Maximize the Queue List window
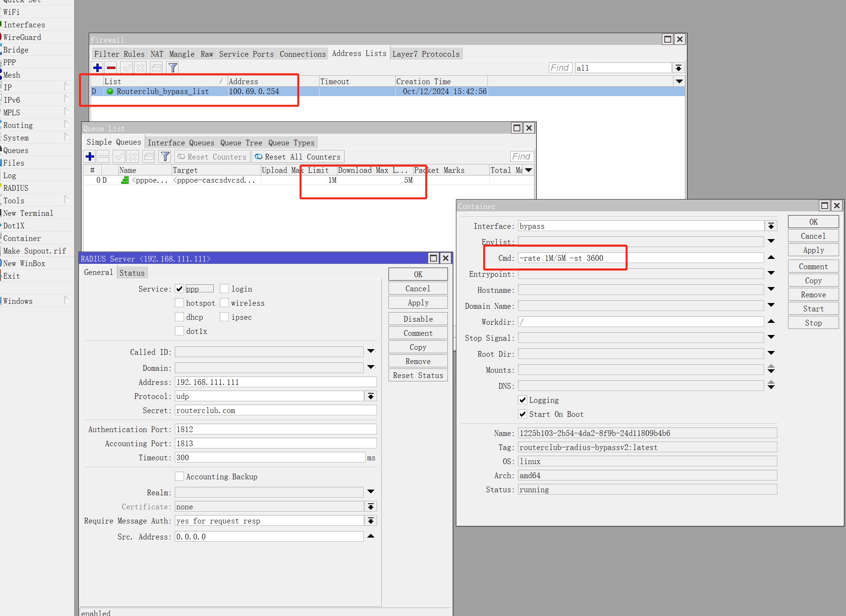Image resolution: width=846 pixels, height=616 pixels. pos(517,128)
